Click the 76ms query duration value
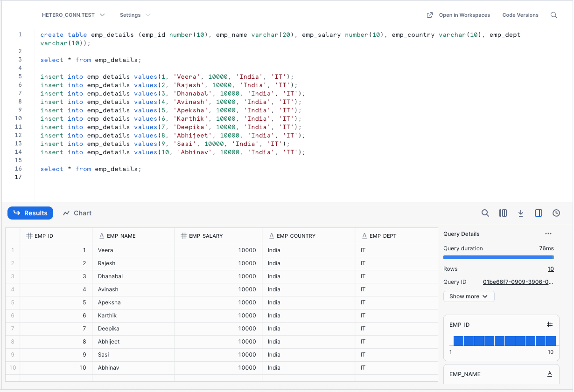Viewport: 574px width, 392px height. pyautogui.click(x=546, y=248)
